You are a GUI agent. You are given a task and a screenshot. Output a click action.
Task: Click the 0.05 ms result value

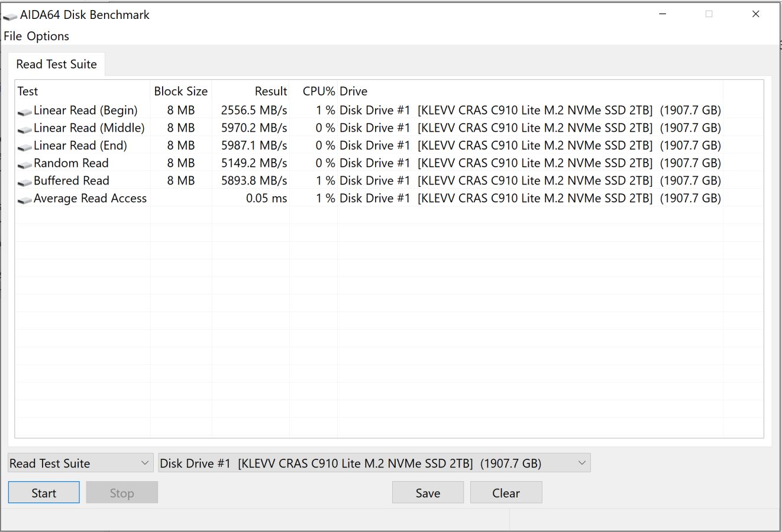(x=267, y=199)
